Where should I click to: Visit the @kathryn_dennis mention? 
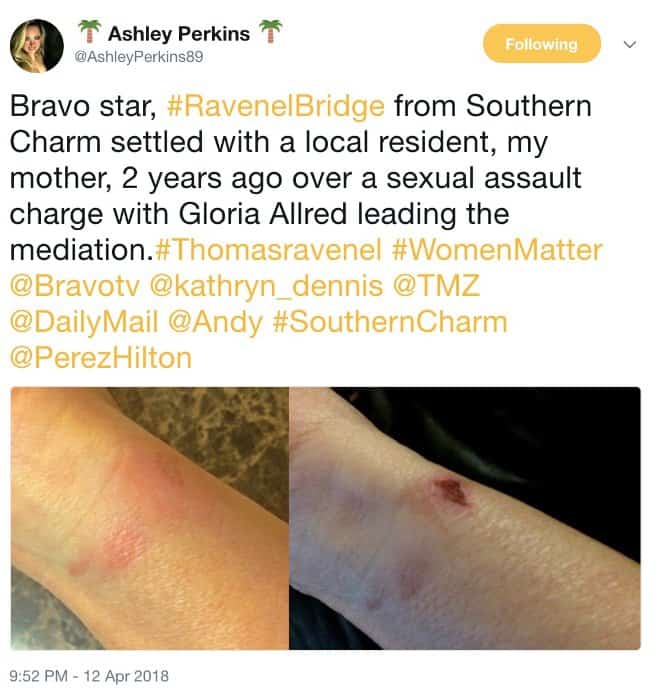pyautogui.click(x=266, y=286)
